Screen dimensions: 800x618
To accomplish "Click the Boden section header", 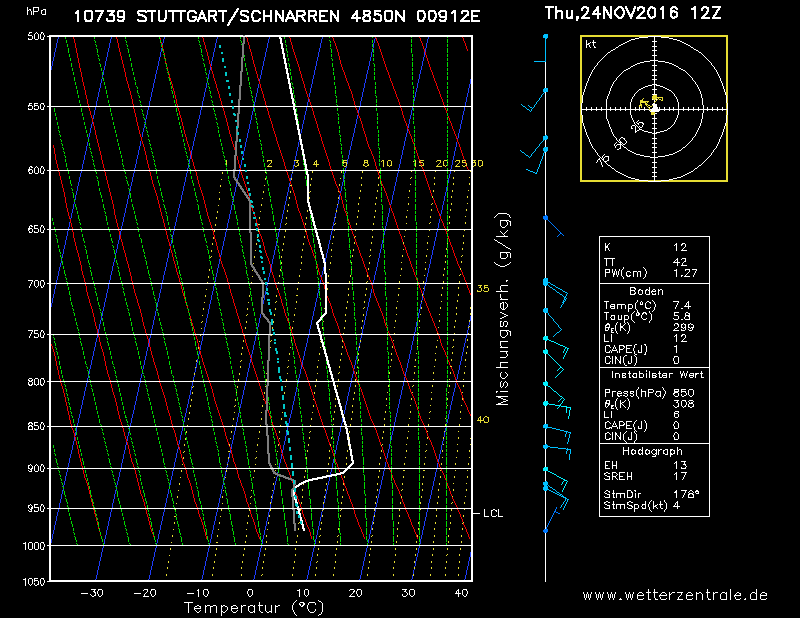I will click(x=654, y=291).
